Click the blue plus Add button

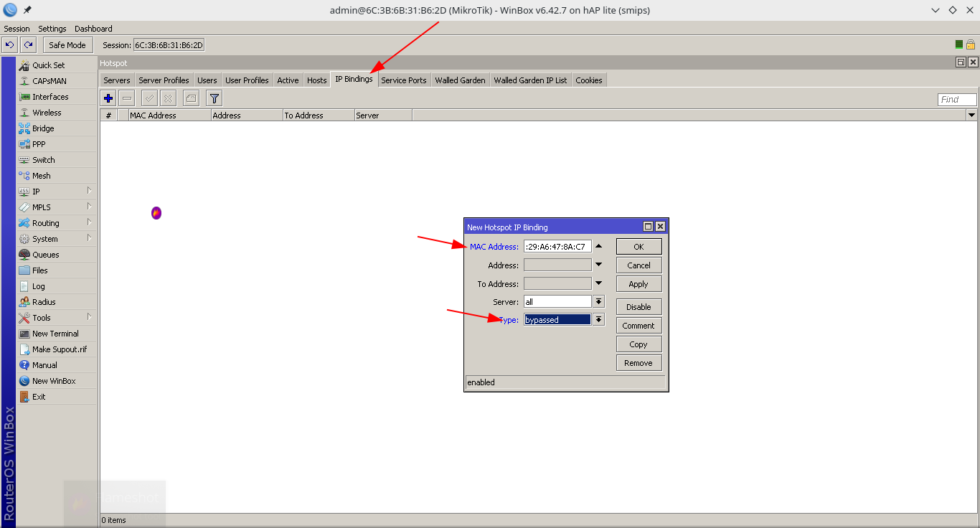[108, 98]
